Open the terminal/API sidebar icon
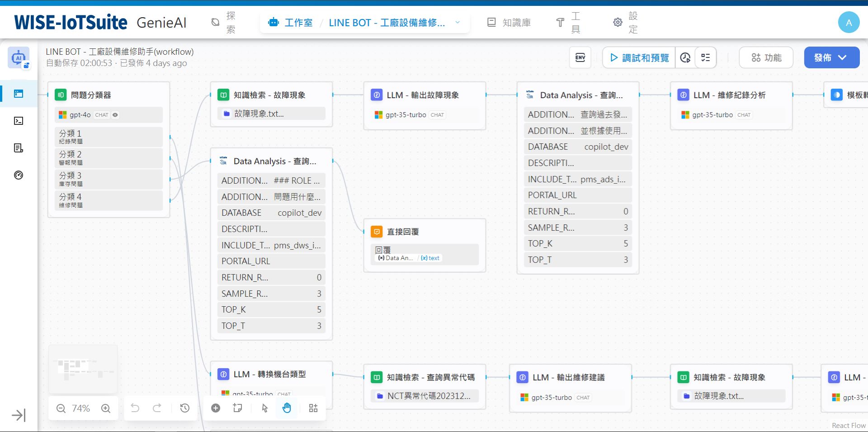This screenshot has height=432, width=868. (x=19, y=121)
